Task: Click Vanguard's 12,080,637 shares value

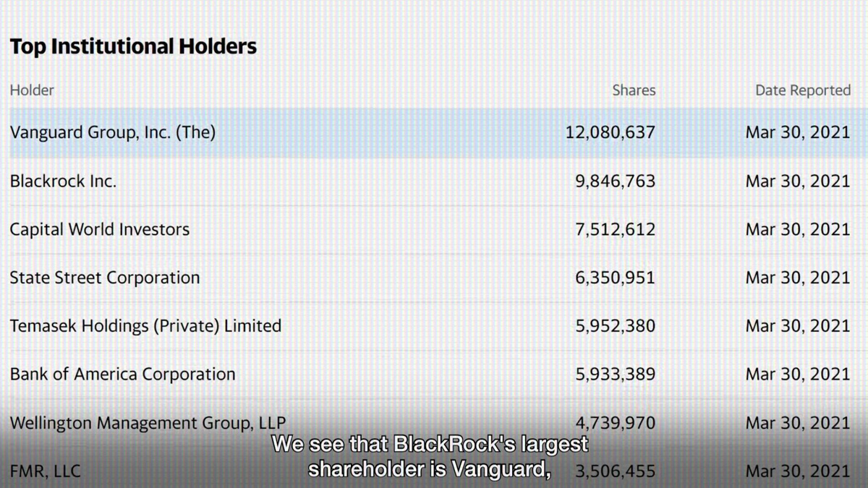Action: 610,133
